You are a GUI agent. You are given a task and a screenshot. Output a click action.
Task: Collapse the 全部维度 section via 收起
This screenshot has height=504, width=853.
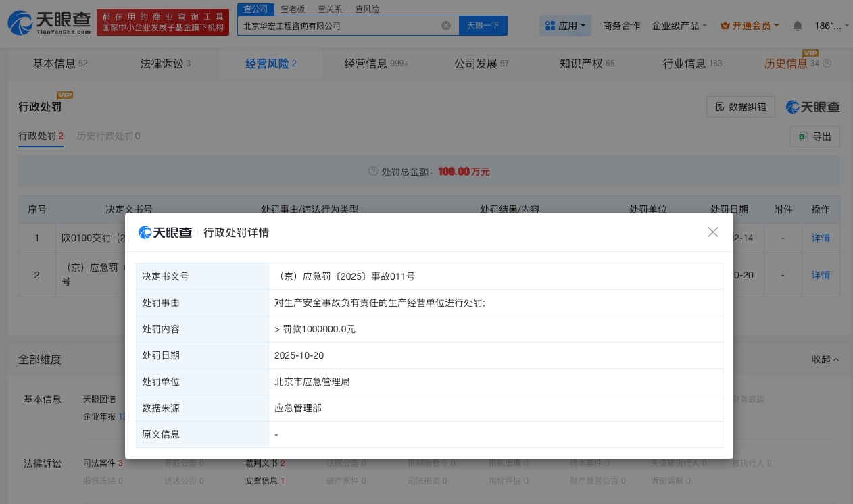pyautogui.click(x=825, y=359)
